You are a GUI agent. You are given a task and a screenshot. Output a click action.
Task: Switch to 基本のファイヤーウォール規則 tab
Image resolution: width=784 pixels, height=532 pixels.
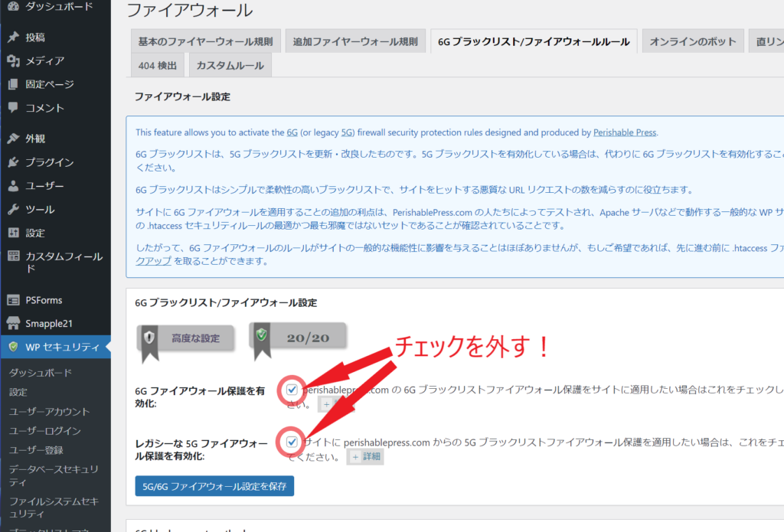[204, 41]
